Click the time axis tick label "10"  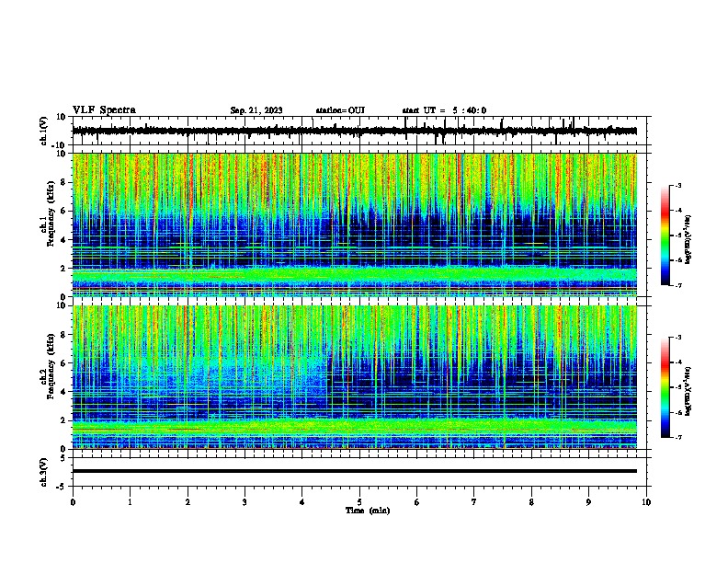(646, 502)
